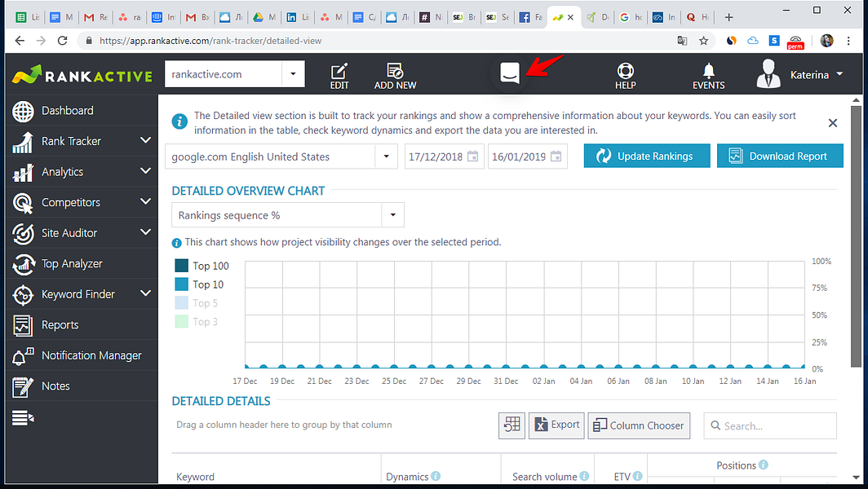Click the start date field 17/12/2018

[x=436, y=156]
